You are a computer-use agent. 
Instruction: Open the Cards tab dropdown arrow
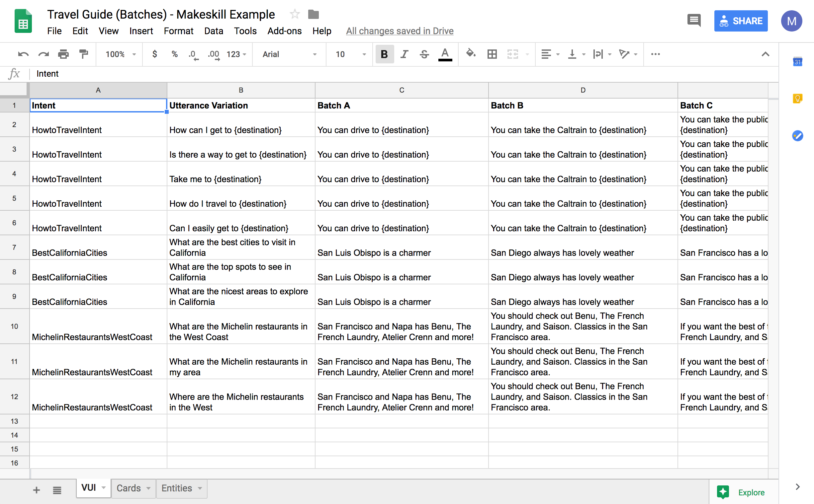click(x=148, y=488)
